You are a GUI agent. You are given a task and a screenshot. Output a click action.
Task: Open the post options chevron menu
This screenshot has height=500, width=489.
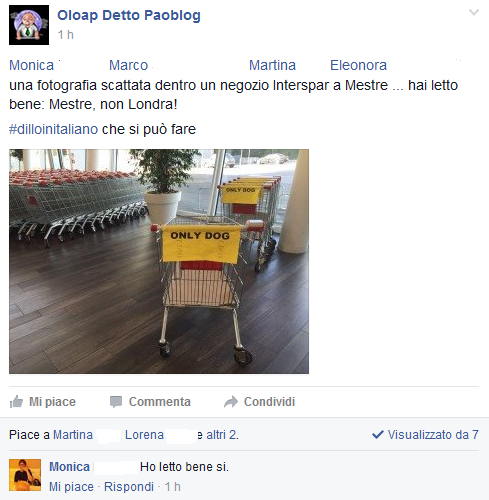pyautogui.click(x=474, y=13)
